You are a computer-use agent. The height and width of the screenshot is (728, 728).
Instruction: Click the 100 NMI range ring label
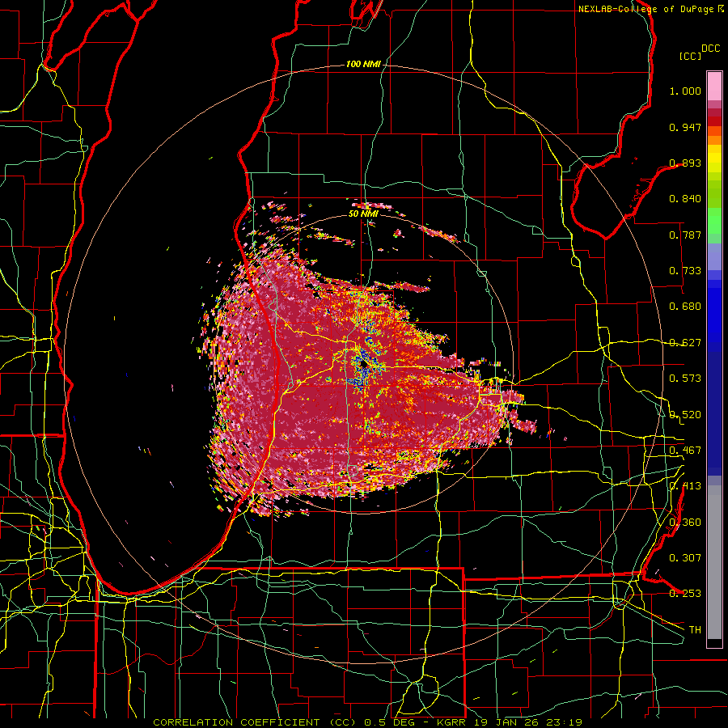pos(362,64)
